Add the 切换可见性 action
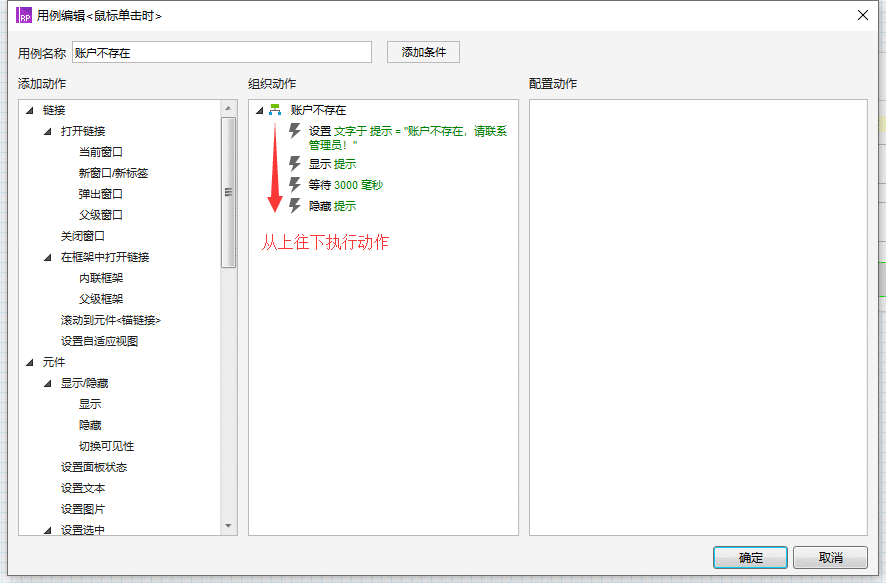This screenshot has width=886, height=583. tap(106, 446)
